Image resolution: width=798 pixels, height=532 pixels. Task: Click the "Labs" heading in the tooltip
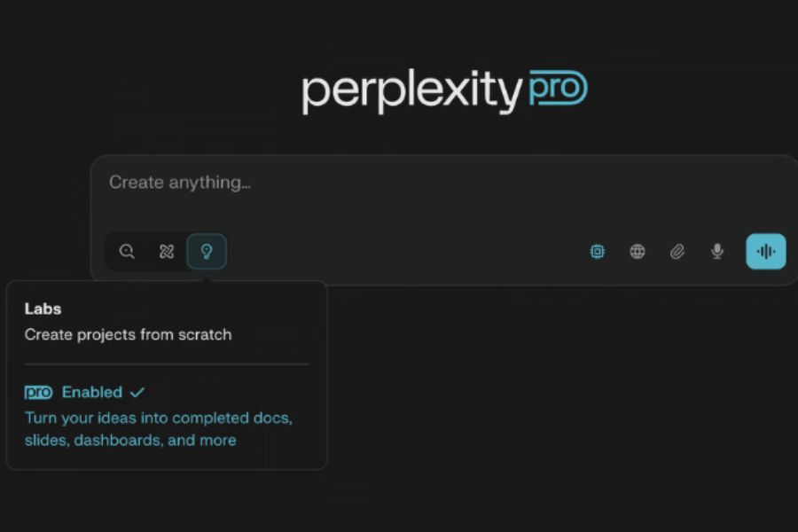pyautogui.click(x=43, y=309)
